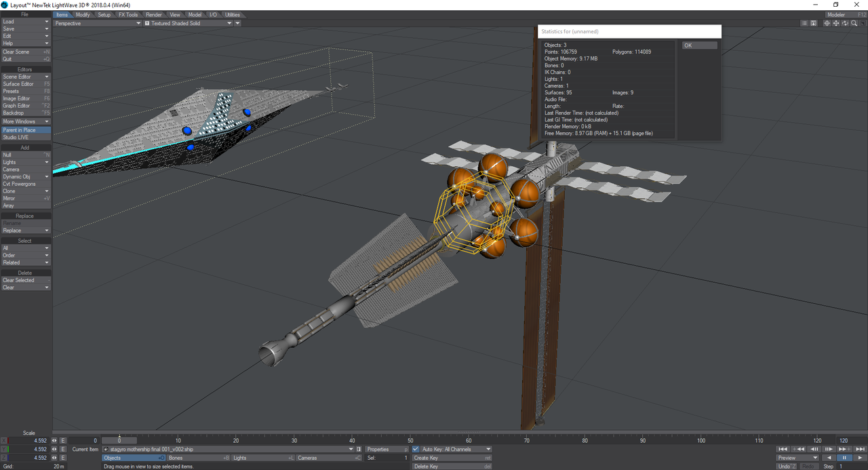Viewport: 868px width, 470px height.
Task: Open the I/O tab
Action: (x=214, y=14)
